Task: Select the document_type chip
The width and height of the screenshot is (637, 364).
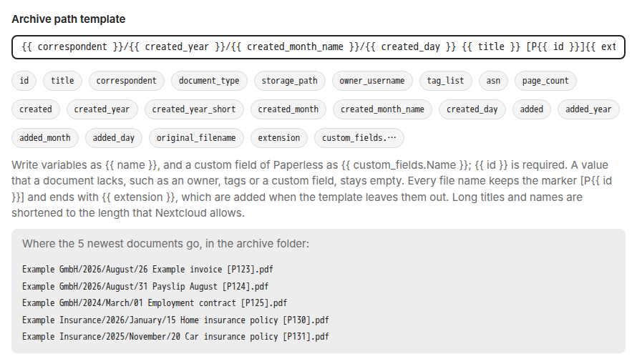Action: click(x=209, y=81)
